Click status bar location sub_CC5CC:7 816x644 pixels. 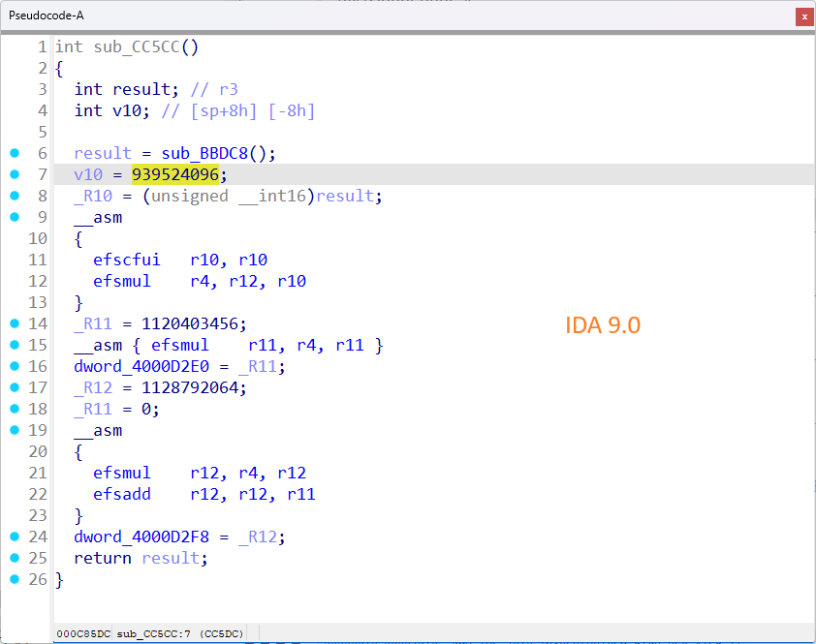click(153, 633)
